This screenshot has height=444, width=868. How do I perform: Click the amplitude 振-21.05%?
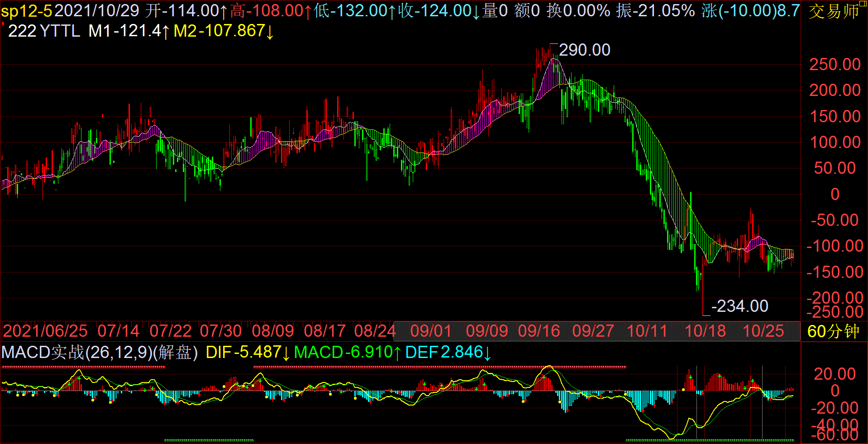(655, 10)
